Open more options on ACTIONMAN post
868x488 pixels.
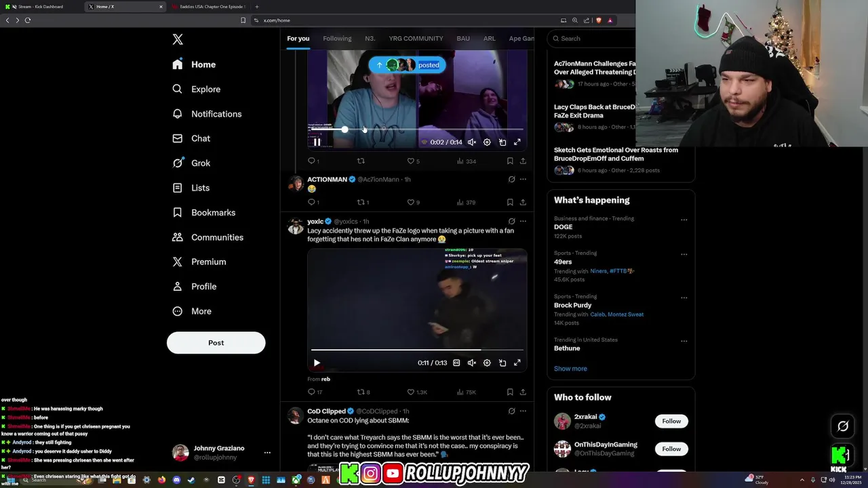pos(523,180)
